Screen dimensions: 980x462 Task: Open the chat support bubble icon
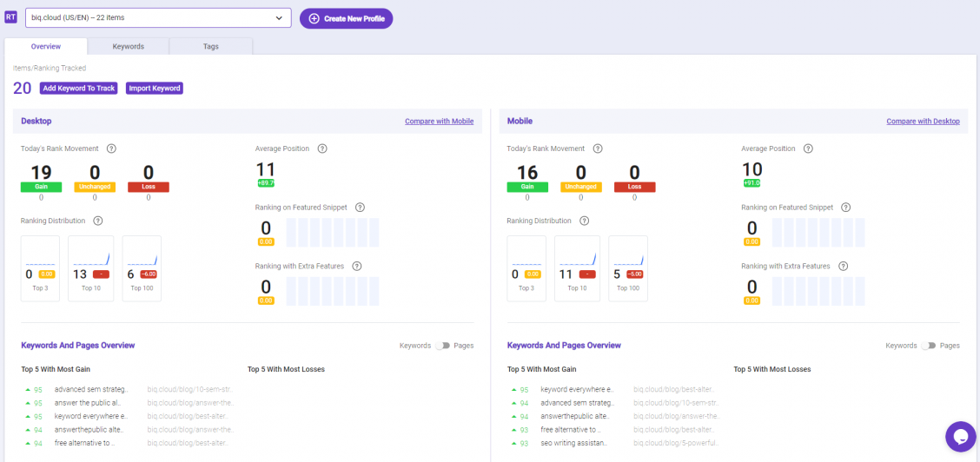pos(961,437)
